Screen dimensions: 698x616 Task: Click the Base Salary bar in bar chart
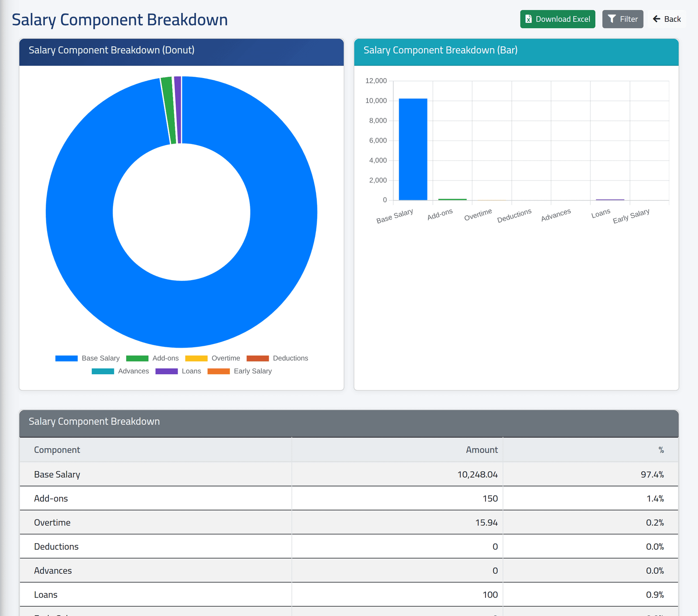[413, 149]
